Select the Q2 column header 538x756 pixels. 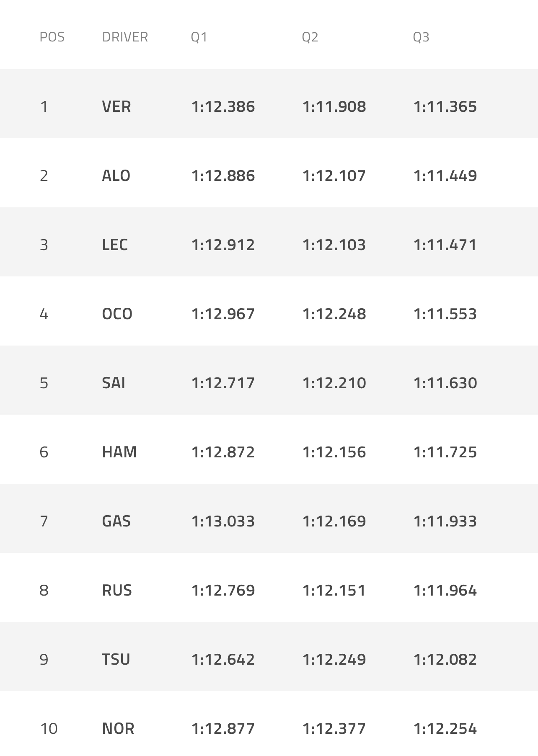click(x=310, y=37)
